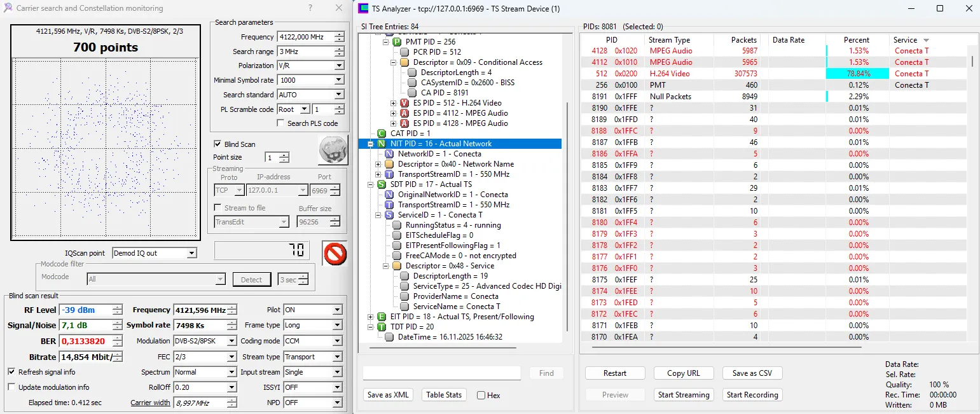Click the green CAT PID icon

382,134
